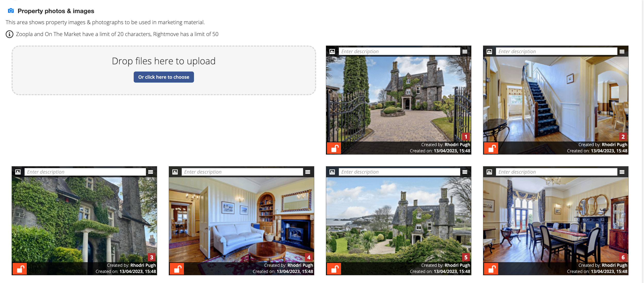Click the blue camera icon by the heading
This screenshot has width=644, height=283.
click(11, 11)
